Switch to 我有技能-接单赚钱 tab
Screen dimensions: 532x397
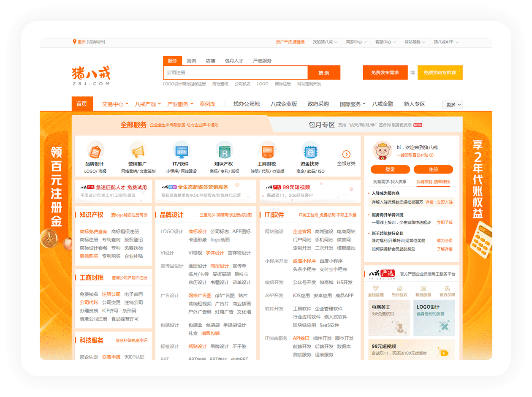point(433,182)
